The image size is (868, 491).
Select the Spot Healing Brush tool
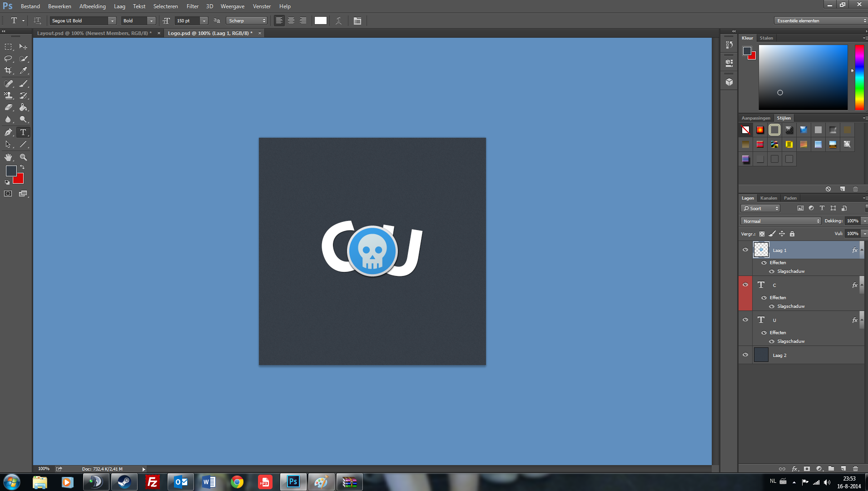click(8, 84)
